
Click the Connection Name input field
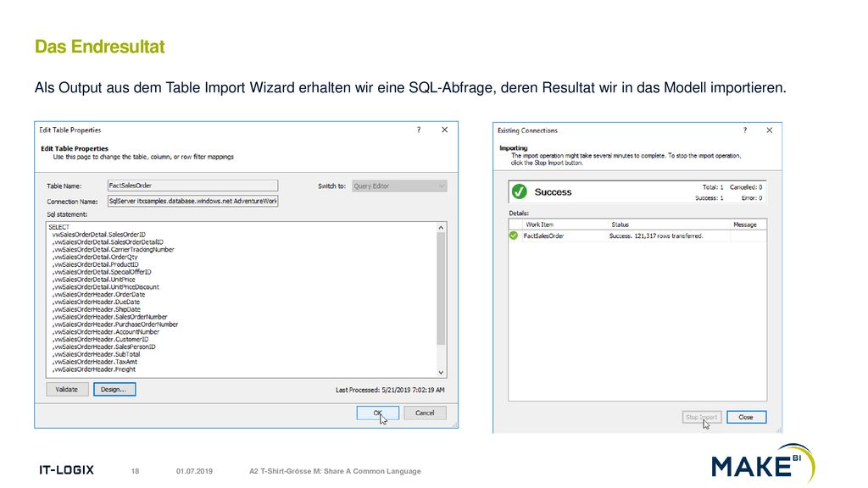[192, 201]
